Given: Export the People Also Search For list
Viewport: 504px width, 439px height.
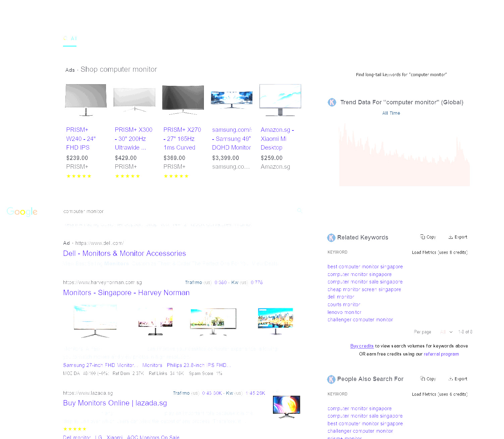Looking at the screenshot, I should pyautogui.click(x=458, y=379).
